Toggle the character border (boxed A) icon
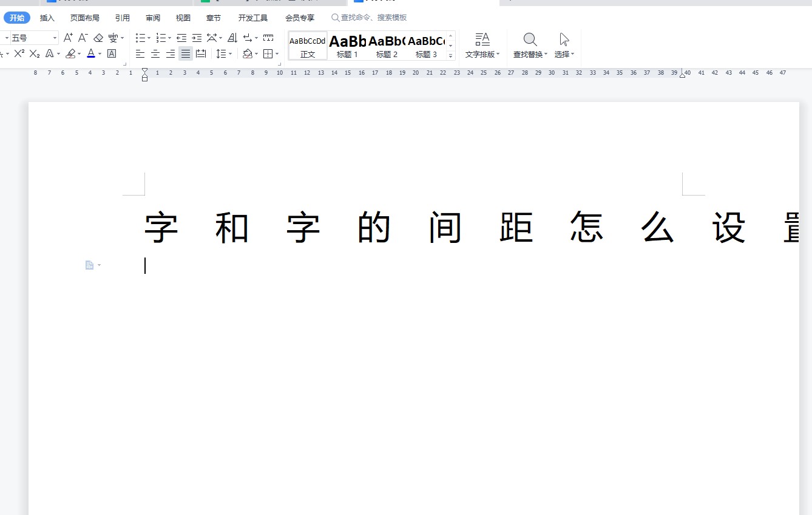Viewport: 812px width, 515px height. pos(112,53)
